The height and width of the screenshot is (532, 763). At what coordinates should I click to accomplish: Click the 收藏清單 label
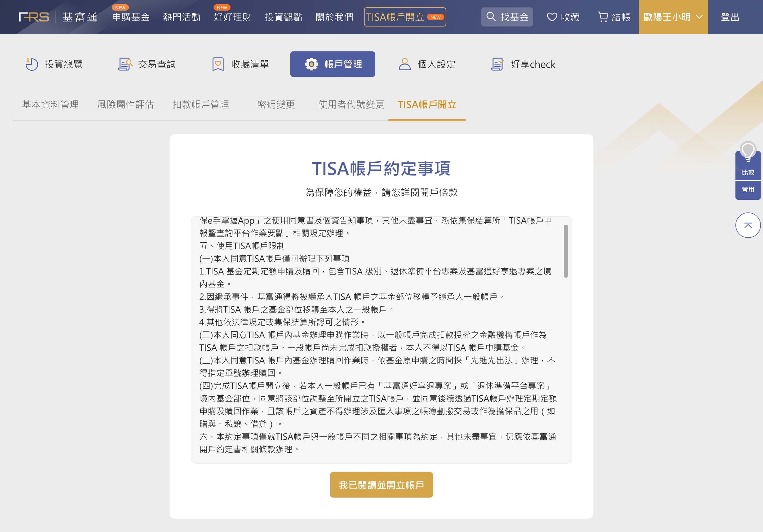(250, 64)
